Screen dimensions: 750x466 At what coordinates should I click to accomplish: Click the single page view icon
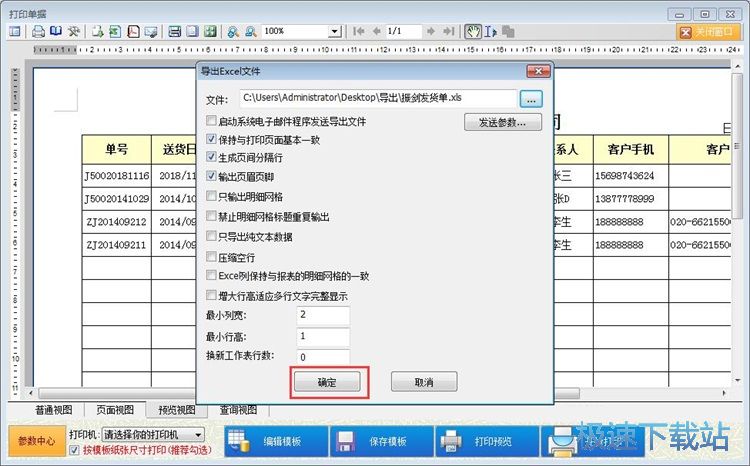click(x=192, y=32)
